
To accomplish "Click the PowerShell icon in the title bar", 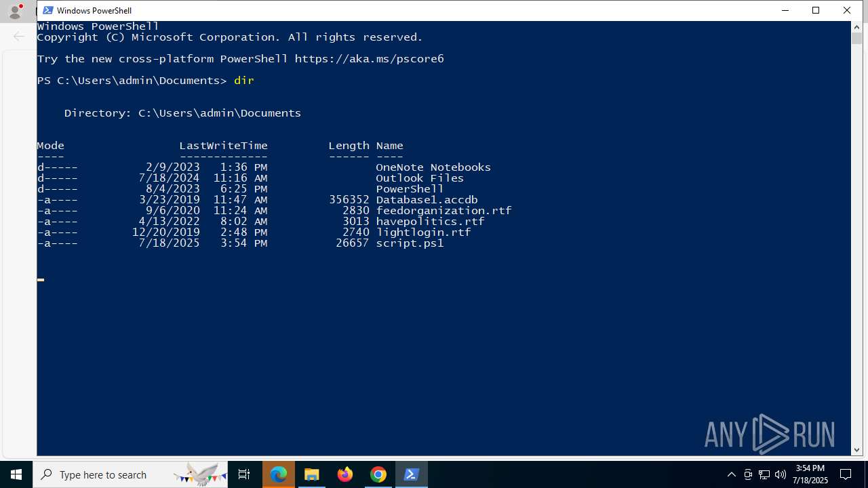I will [x=48, y=10].
